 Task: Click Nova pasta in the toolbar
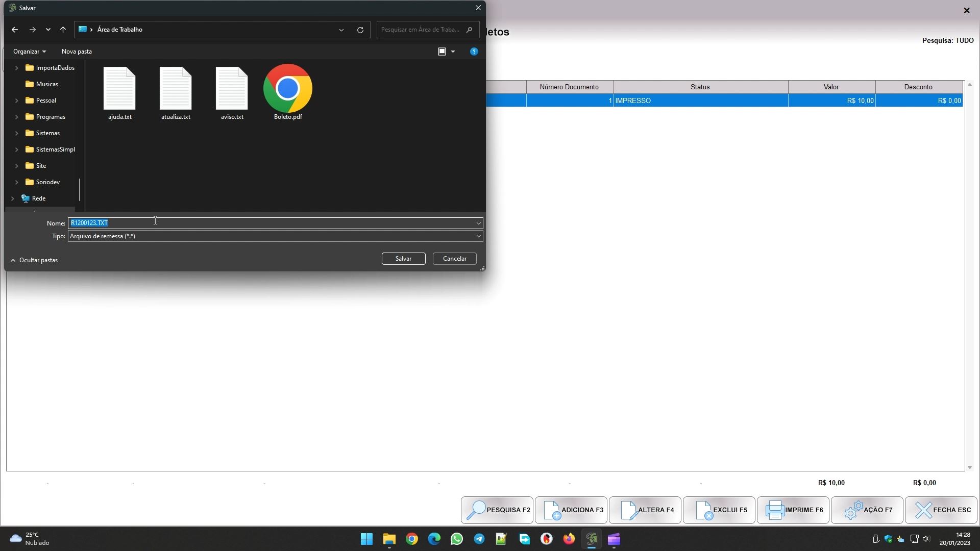pyautogui.click(x=77, y=52)
